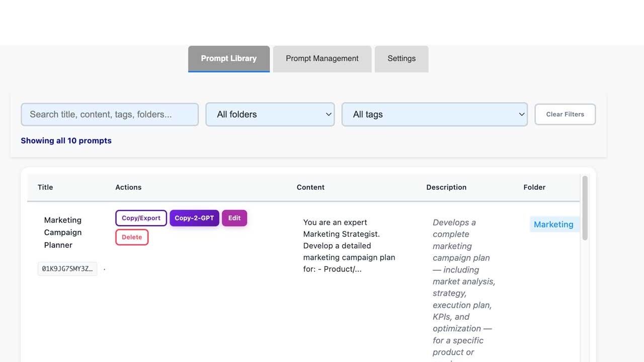Image resolution: width=644 pixels, height=362 pixels.
Task: Expand the All folders dropdown
Action: [x=270, y=114]
